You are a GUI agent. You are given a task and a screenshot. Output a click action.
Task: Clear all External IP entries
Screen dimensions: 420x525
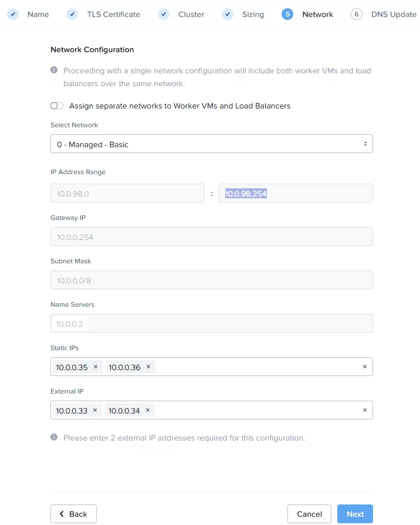(364, 410)
